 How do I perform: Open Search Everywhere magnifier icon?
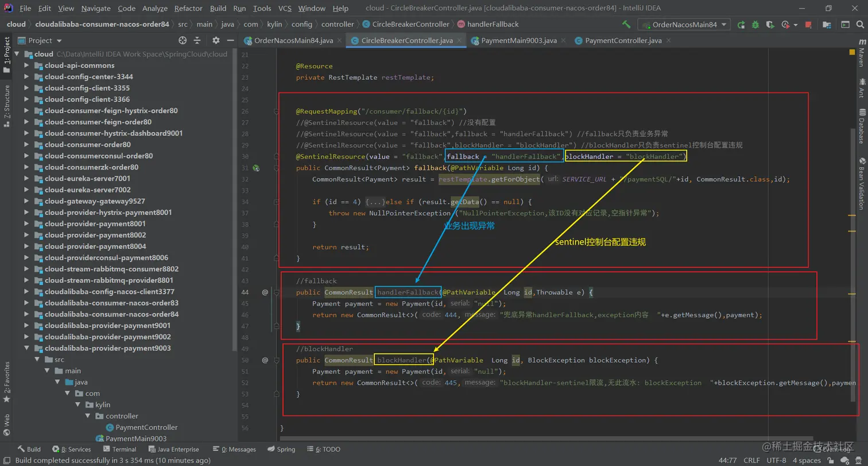(x=861, y=25)
